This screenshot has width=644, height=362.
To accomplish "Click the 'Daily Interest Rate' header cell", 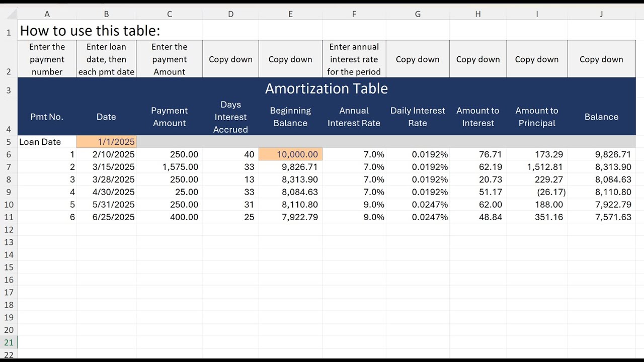I will click(418, 117).
